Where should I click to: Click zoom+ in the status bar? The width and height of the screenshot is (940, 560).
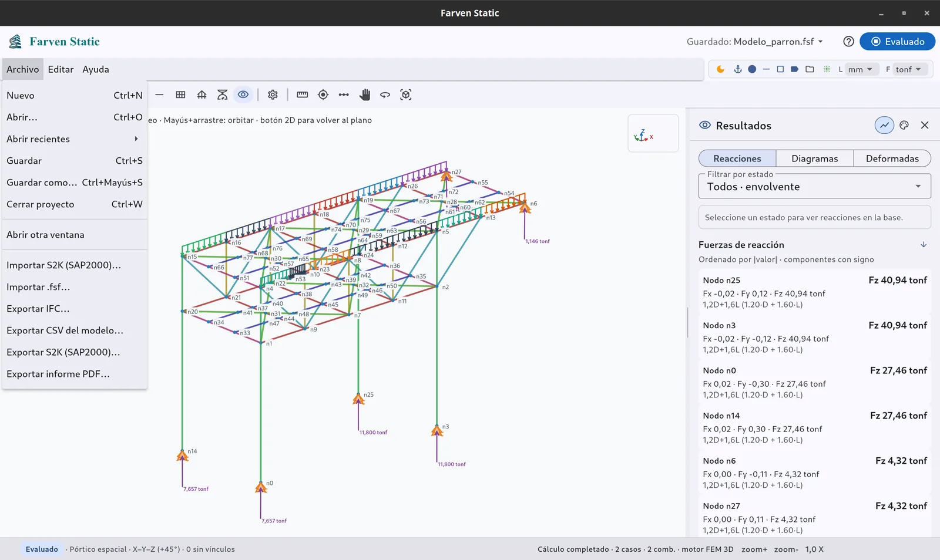(x=754, y=549)
